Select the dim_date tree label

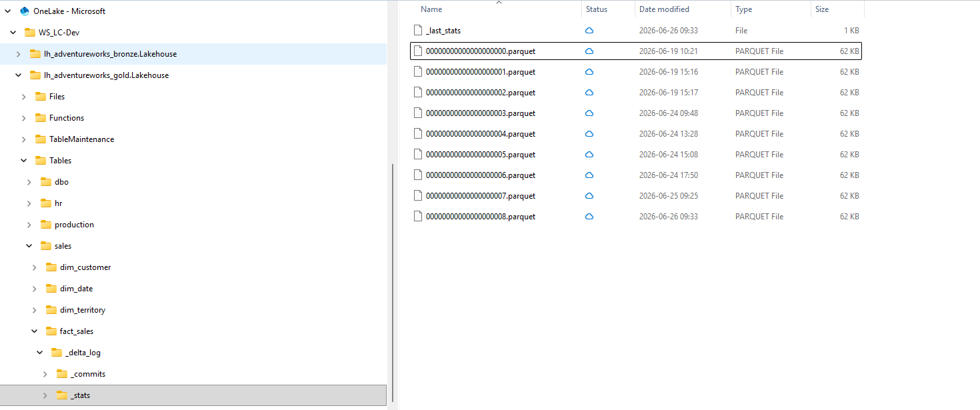[77, 289]
